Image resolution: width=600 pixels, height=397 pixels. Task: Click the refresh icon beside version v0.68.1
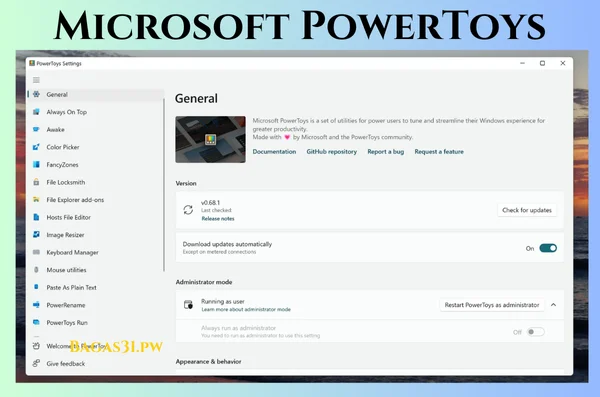coord(188,210)
